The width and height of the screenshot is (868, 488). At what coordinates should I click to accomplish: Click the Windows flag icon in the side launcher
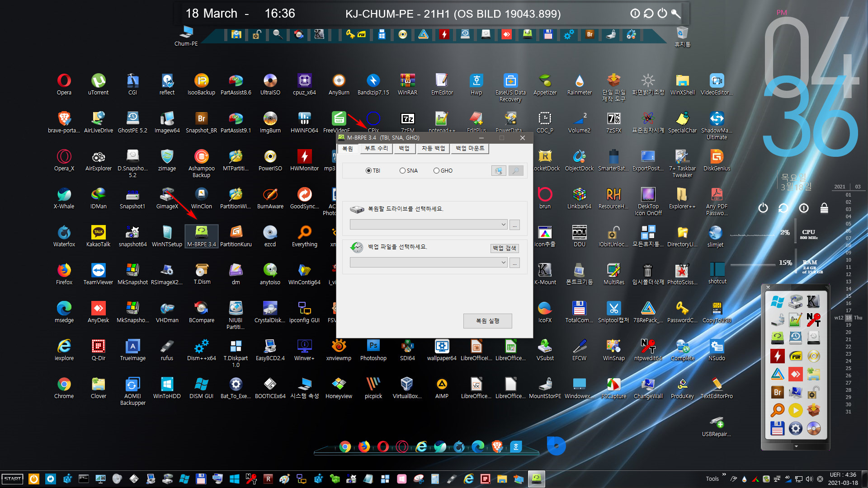[778, 302]
